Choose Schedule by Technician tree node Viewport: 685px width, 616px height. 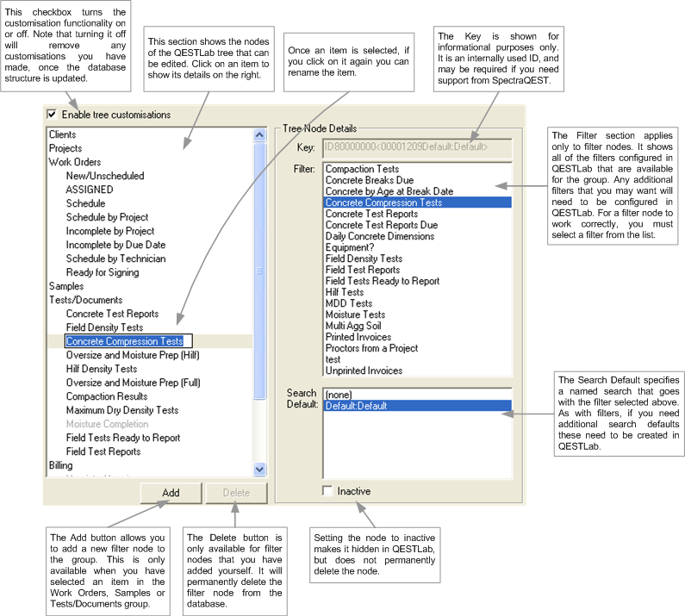tap(115, 258)
